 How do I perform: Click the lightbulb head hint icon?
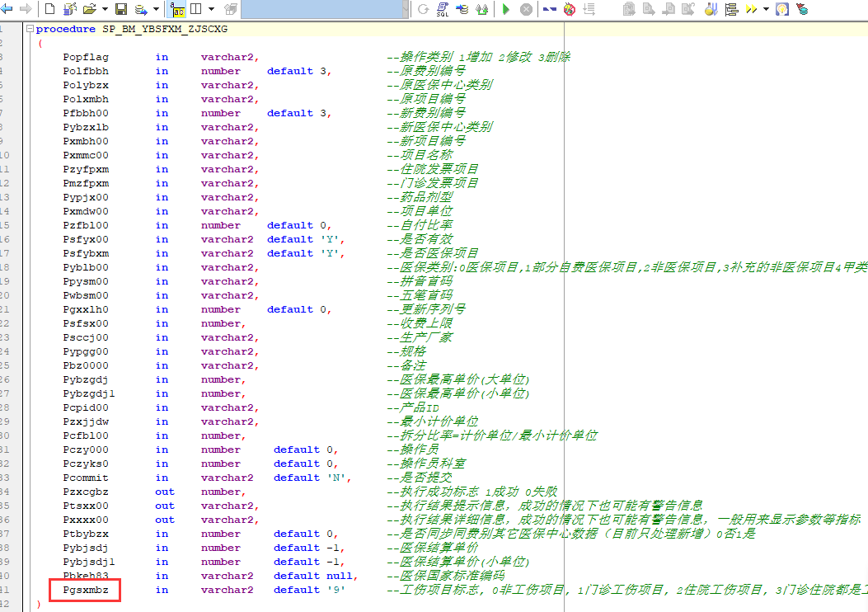782,9
